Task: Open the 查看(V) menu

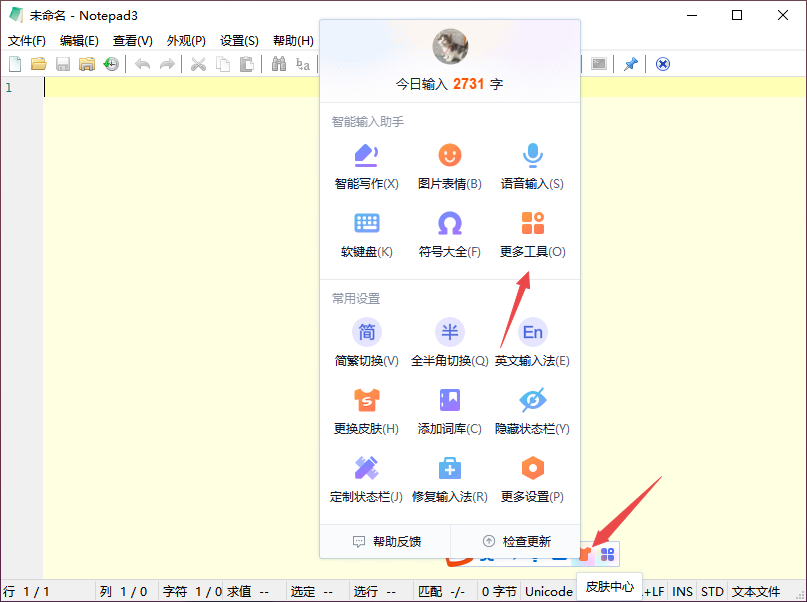Action: [133, 41]
